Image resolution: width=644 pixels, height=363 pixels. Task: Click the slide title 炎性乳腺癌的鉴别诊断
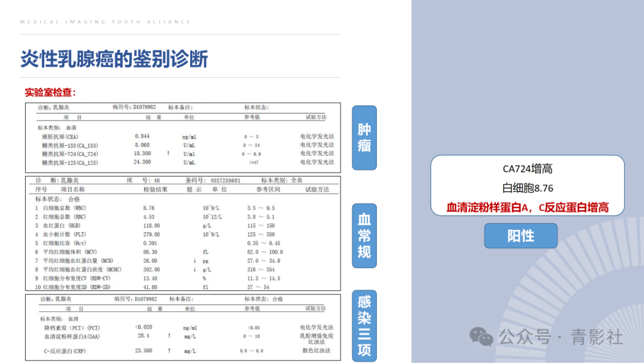(x=114, y=59)
